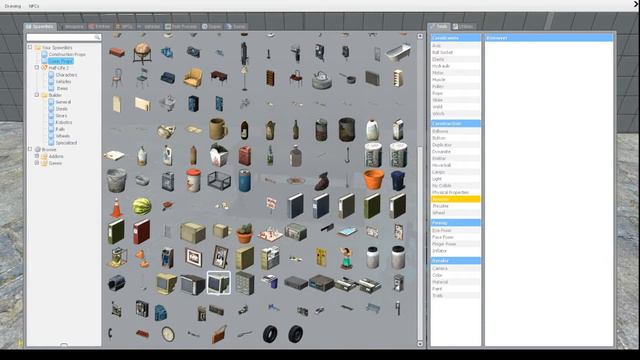This screenshot has width=640, height=360.
Task: Collapse the Builder tree node
Action: (37, 95)
